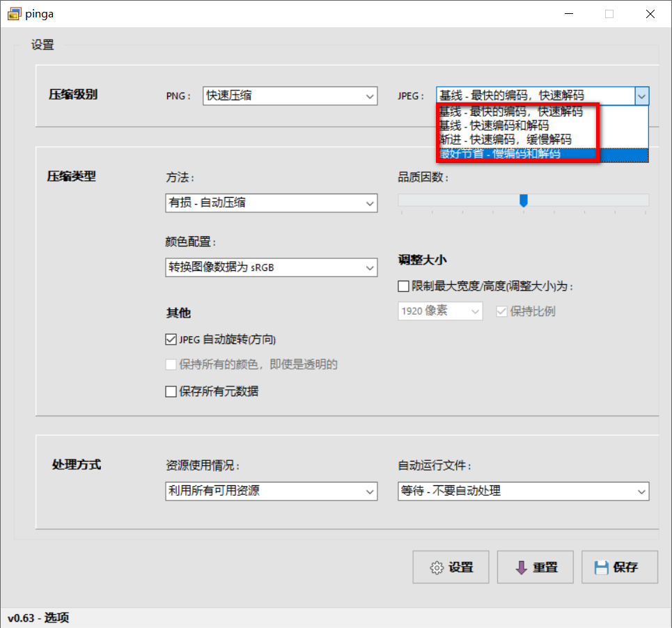This screenshot has width=672, height=628.
Task: Uncheck JPEG 自动旋转(方向)
Action: point(171,339)
